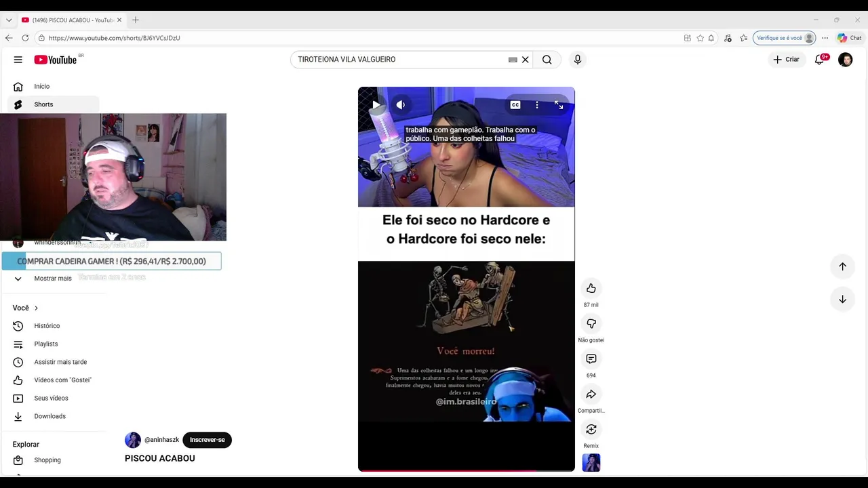Open the Short's three-dot options menu
The height and width of the screenshot is (488, 868).
[x=536, y=105]
